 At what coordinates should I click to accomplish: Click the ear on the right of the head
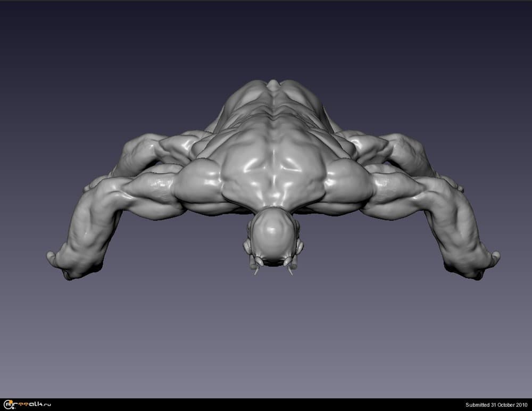point(300,246)
